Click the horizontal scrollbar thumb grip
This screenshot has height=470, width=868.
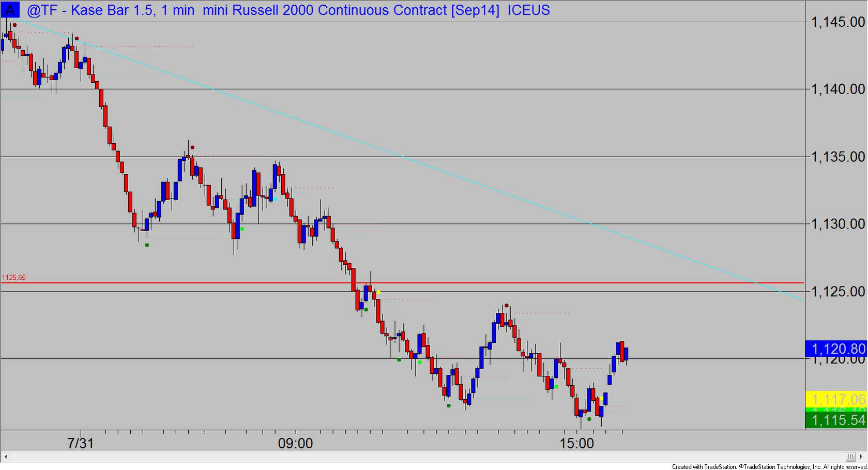click(850, 457)
